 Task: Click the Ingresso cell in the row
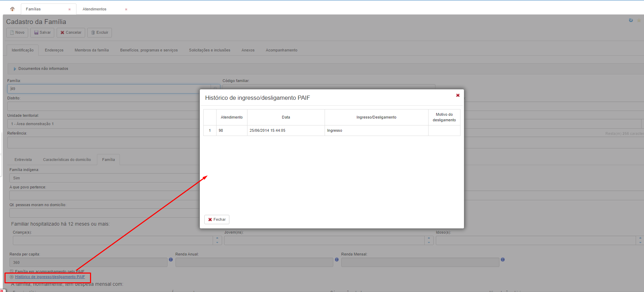coord(376,131)
